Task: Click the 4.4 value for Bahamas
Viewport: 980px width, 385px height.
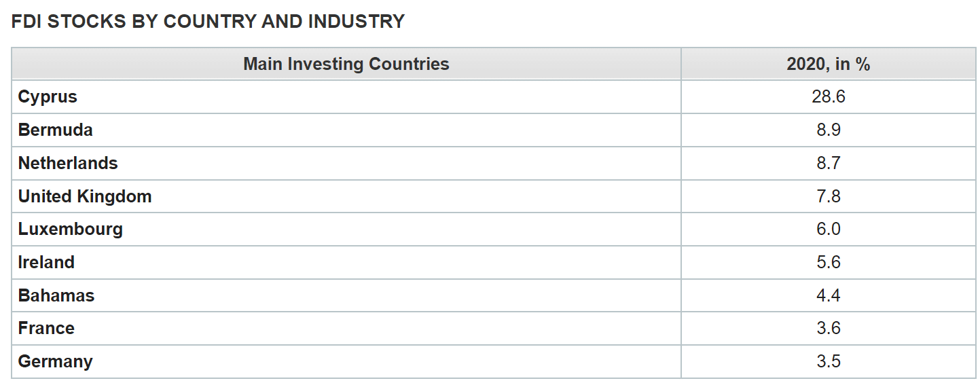Action: pos(828,295)
